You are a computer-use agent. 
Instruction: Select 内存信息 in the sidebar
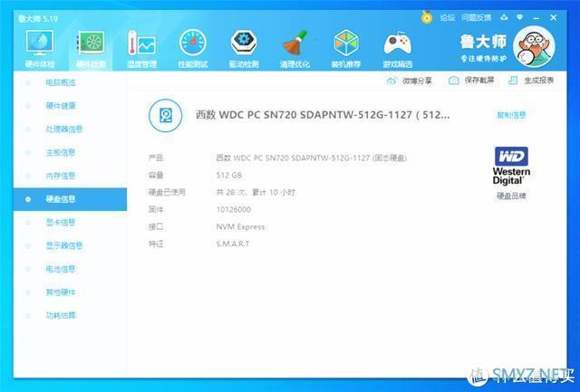point(61,176)
